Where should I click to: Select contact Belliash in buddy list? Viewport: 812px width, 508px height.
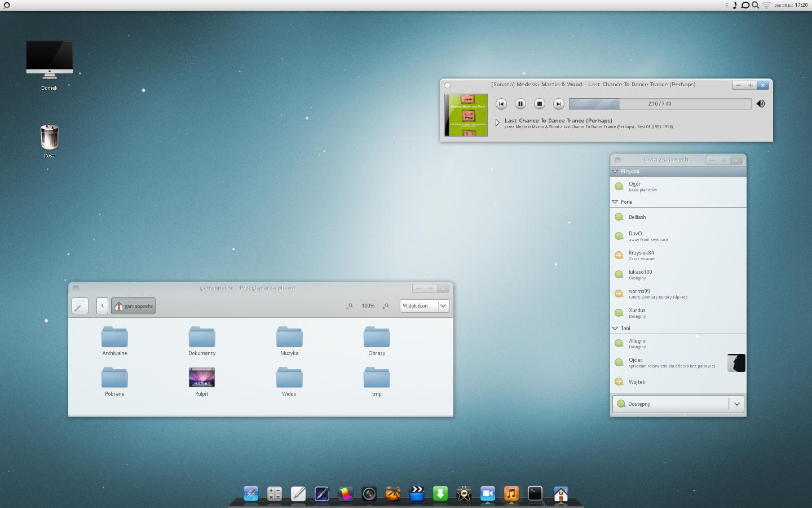pos(678,217)
